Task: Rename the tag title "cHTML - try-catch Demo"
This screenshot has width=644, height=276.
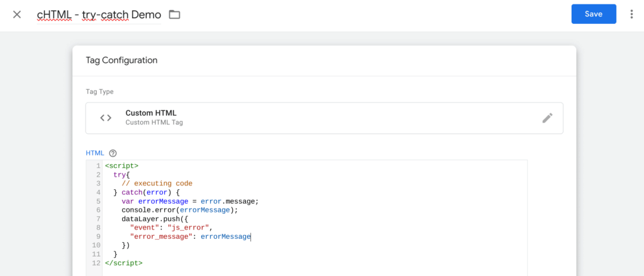Action: (x=99, y=14)
